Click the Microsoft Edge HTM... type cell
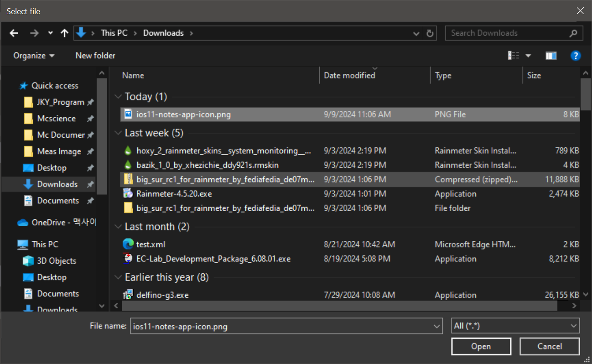 476,244
